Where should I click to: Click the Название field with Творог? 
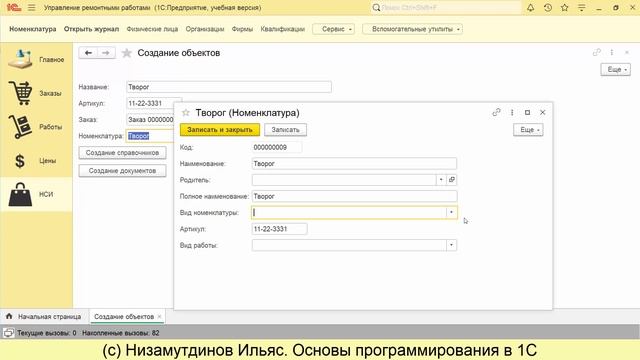(x=229, y=87)
